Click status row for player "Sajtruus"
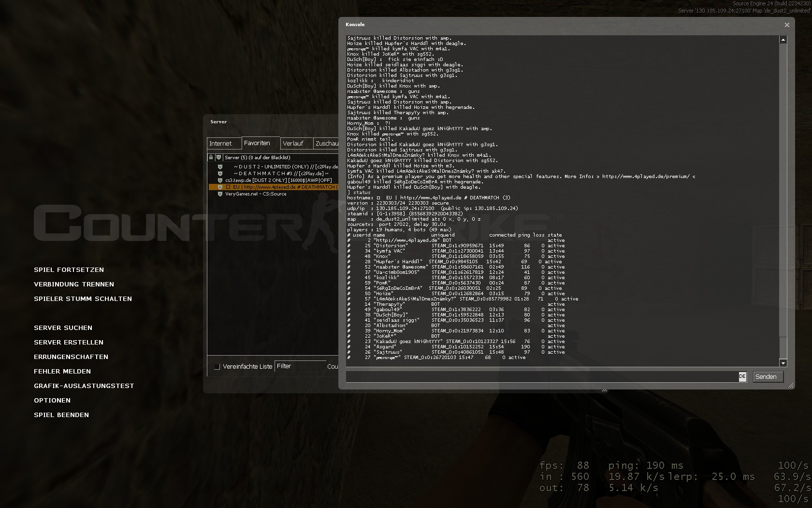Image resolution: width=812 pixels, height=508 pixels. pos(456,352)
